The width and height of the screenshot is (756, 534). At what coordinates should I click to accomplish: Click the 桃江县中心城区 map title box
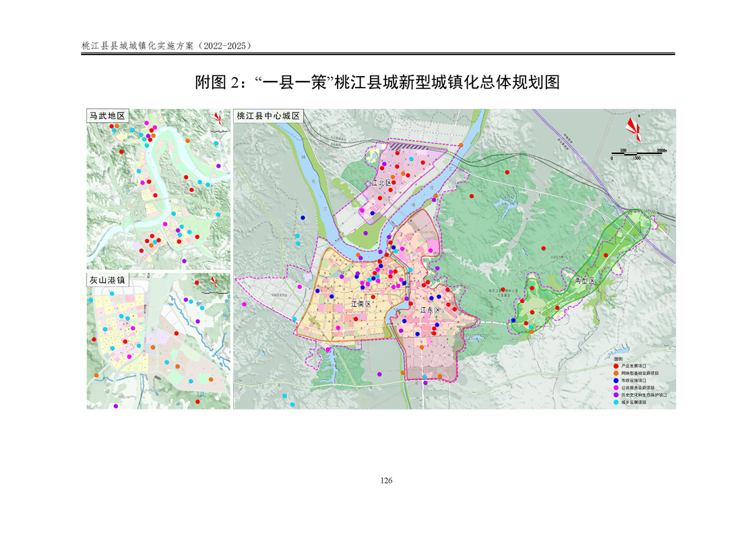click(270, 116)
